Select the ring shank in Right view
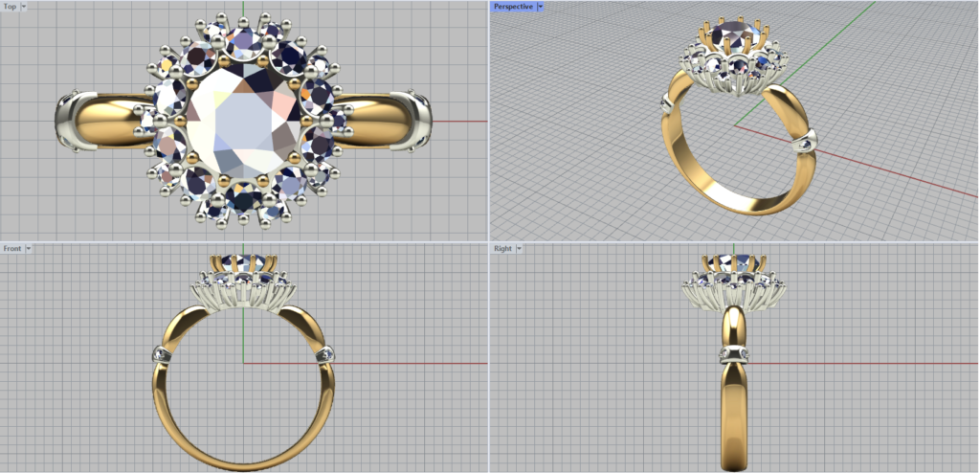 (x=733, y=412)
